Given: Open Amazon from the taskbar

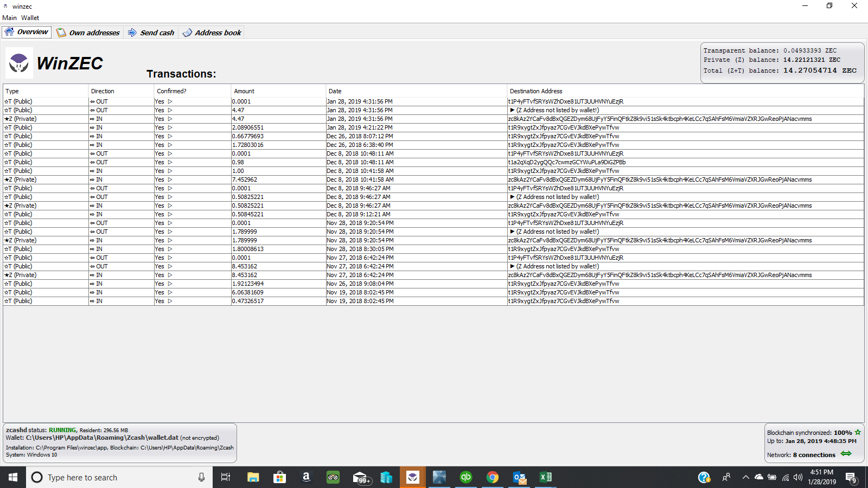Looking at the screenshot, I should click(x=306, y=477).
